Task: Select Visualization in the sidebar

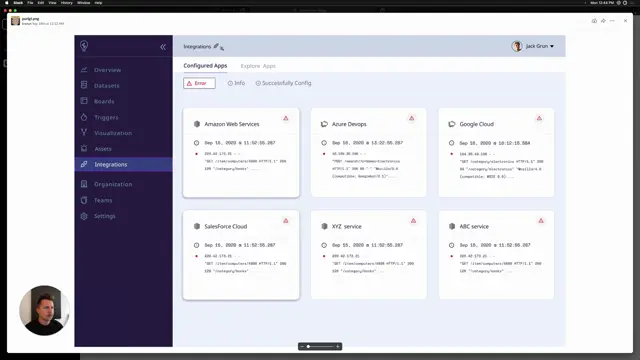Action: click(113, 133)
